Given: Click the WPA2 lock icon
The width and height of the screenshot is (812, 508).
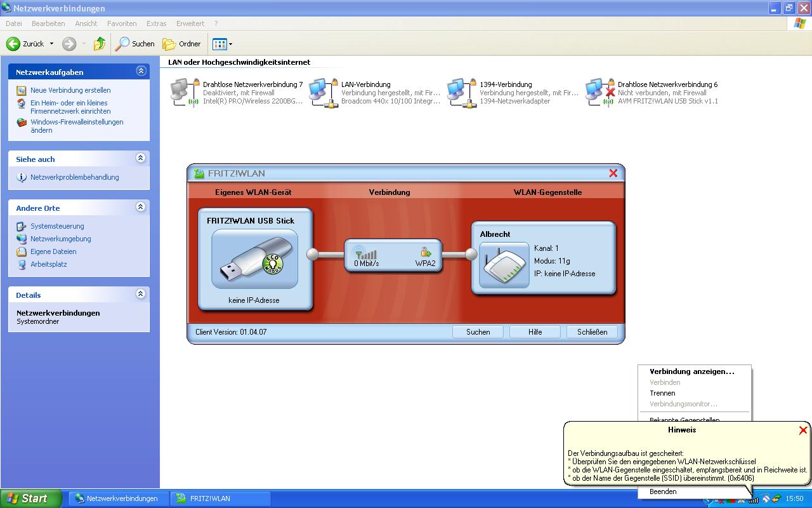Looking at the screenshot, I should (426, 252).
